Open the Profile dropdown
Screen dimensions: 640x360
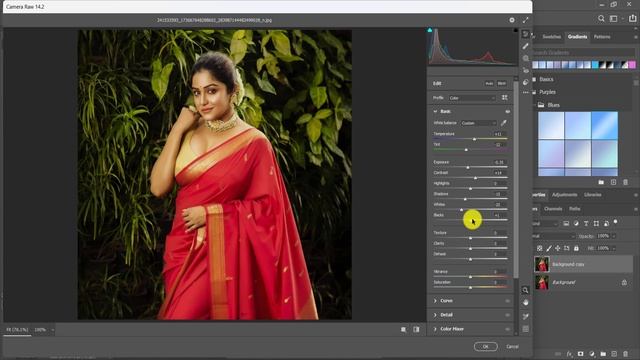[x=472, y=98]
